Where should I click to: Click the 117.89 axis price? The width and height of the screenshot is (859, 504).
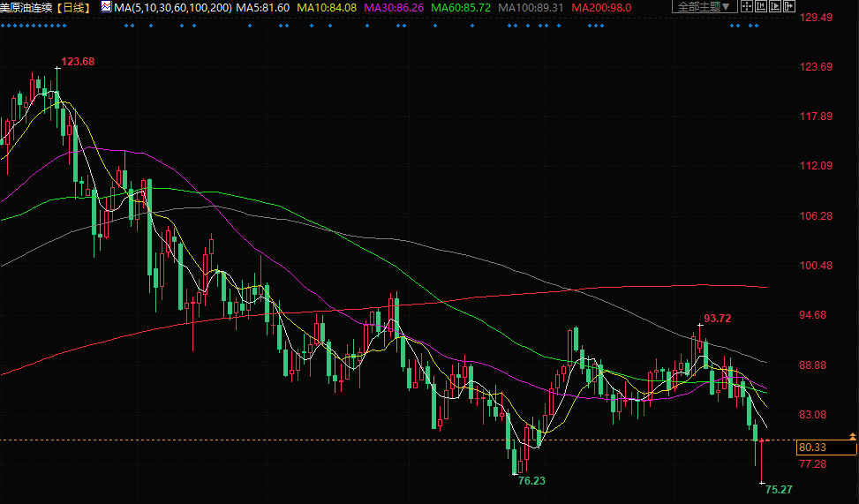point(816,117)
